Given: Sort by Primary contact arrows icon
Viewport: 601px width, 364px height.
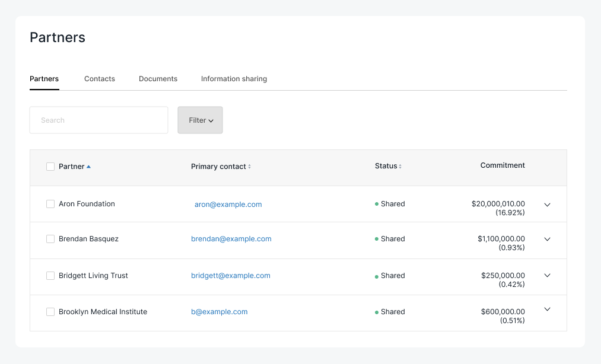Looking at the screenshot, I should (250, 167).
